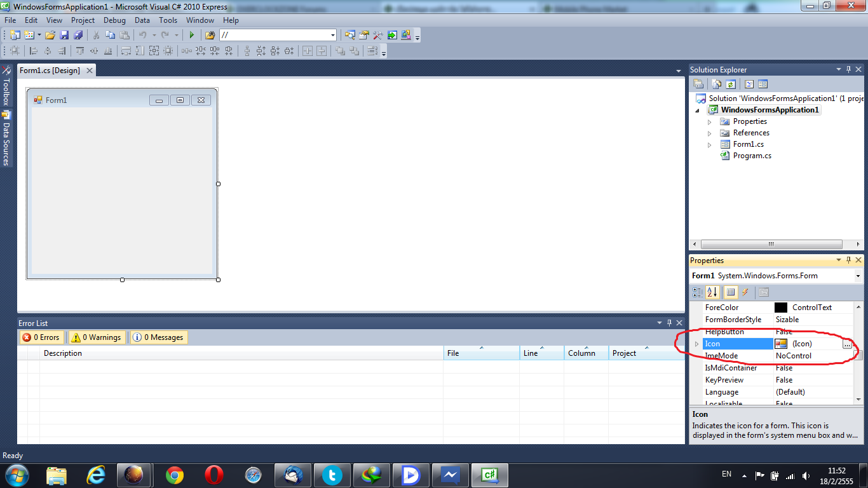Click the Form1 title bar in the designer

click(122, 100)
